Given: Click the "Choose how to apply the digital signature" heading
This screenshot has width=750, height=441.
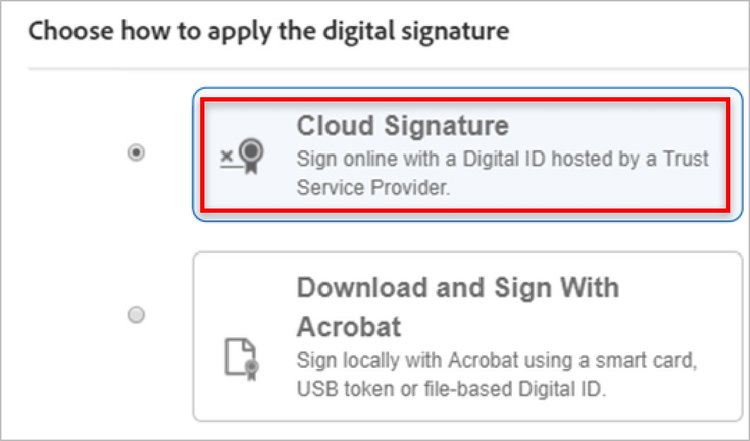Looking at the screenshot, I should [x=269, y=31].
